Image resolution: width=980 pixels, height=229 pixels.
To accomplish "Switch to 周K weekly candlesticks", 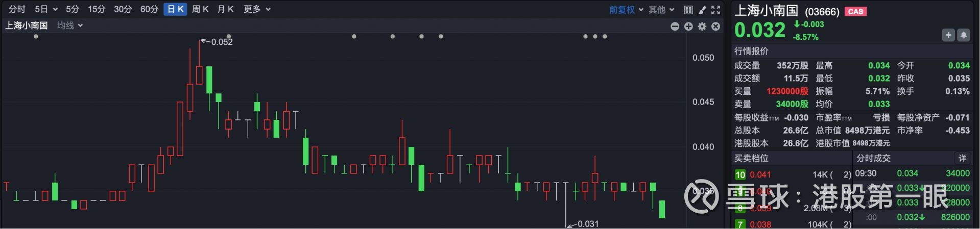I will tap(200, 9).
